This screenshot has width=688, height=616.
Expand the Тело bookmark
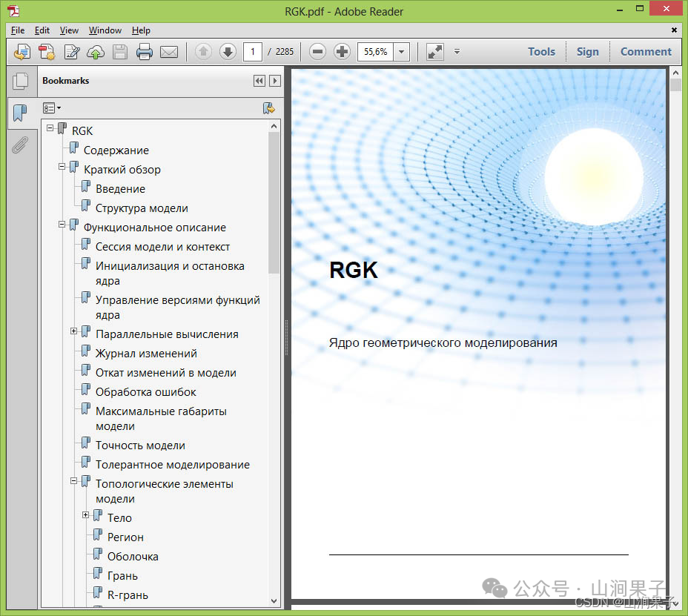85,515
